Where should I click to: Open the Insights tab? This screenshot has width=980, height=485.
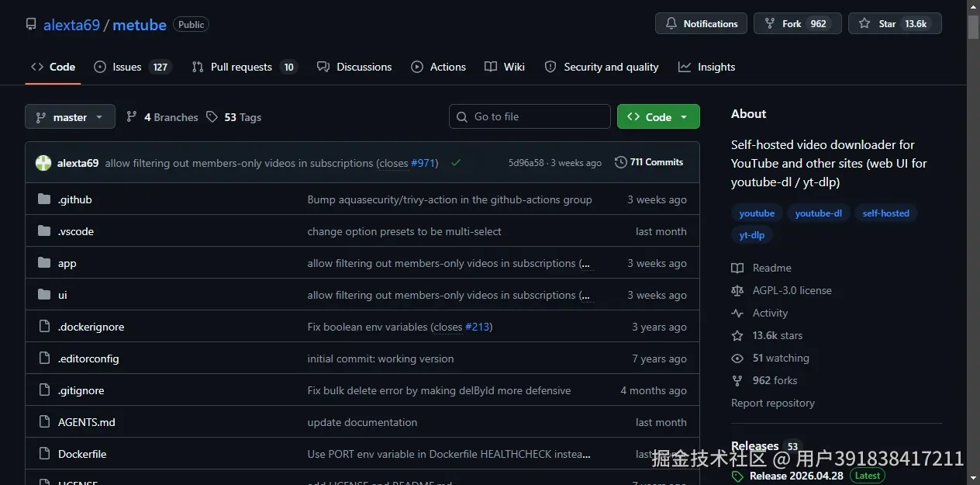click(x=706, y=67)
